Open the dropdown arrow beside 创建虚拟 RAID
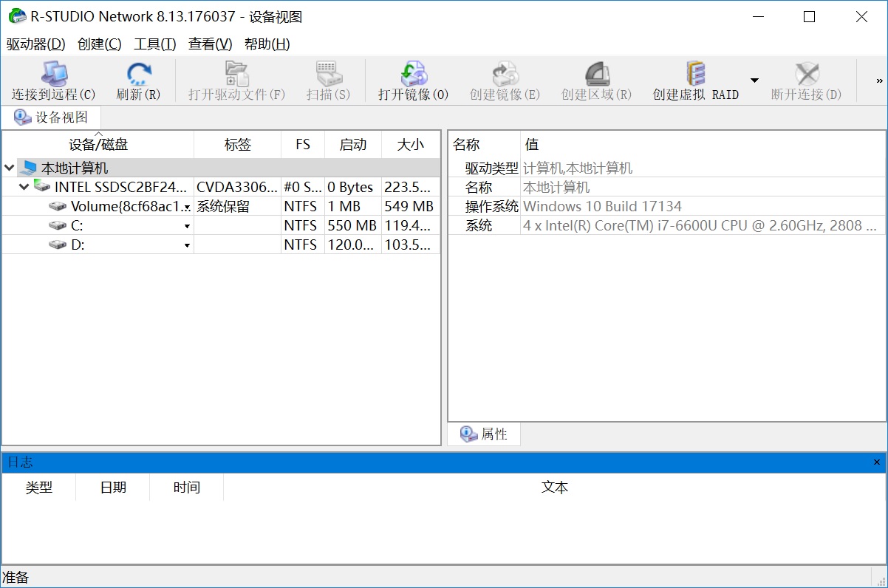Screen dimensions: 888x588 (754, 81)
